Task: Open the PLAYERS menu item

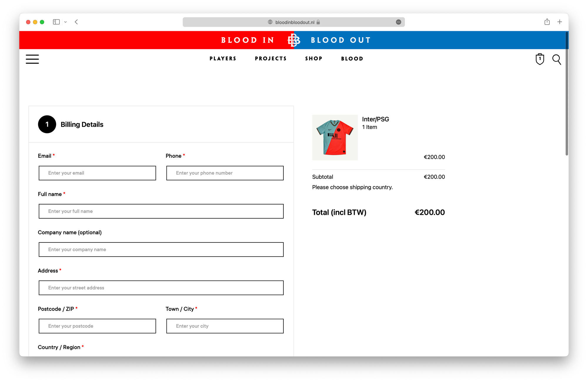Action: pos(223,59)
